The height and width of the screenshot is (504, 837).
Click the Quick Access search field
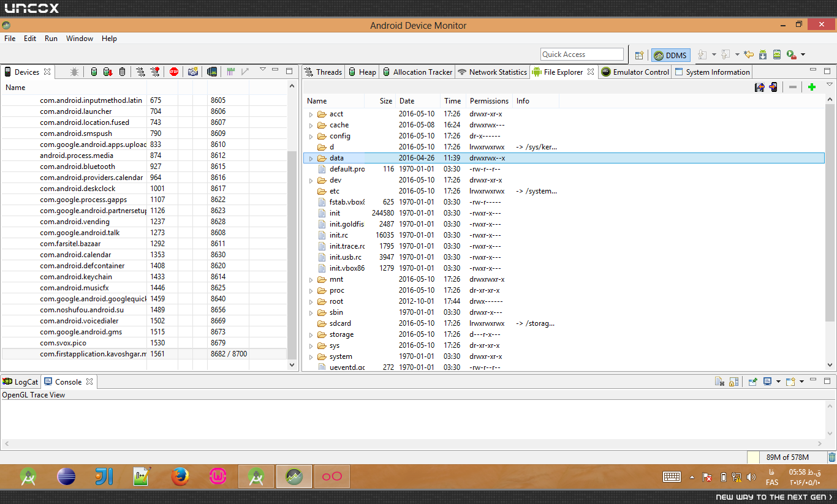click(582, 55)
